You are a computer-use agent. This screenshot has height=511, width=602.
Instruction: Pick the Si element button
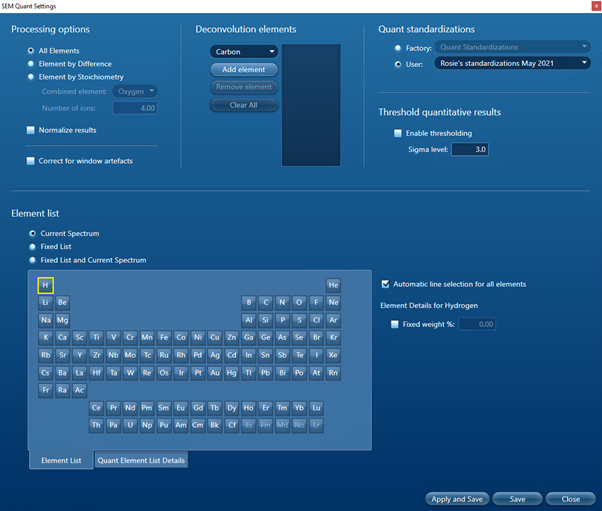[x=265, y=320]
